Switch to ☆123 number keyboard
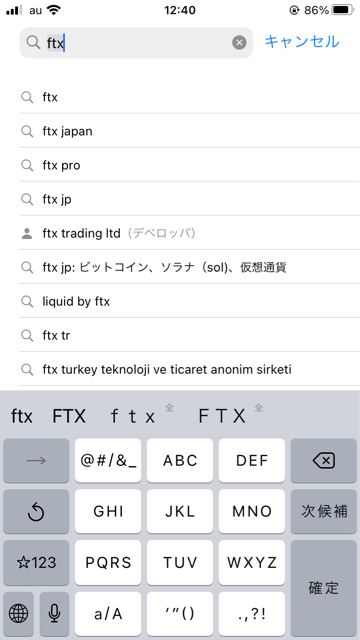 [36, 562]
